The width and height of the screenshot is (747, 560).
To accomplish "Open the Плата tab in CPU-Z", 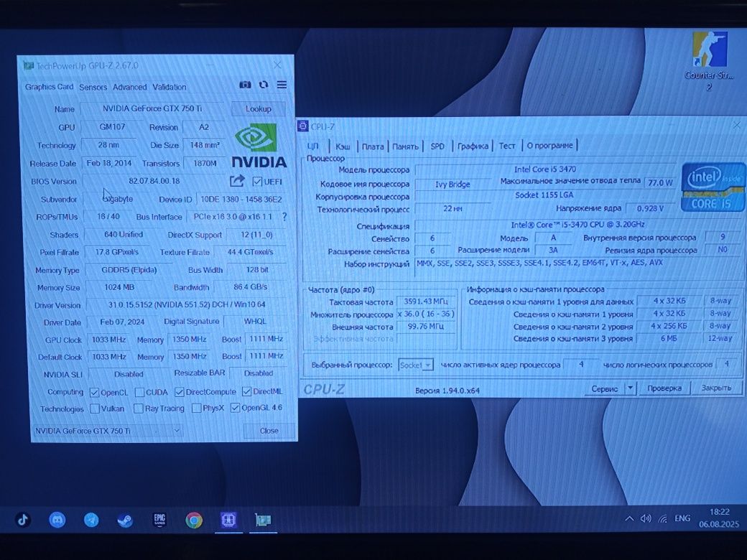I will pos(373,146).
